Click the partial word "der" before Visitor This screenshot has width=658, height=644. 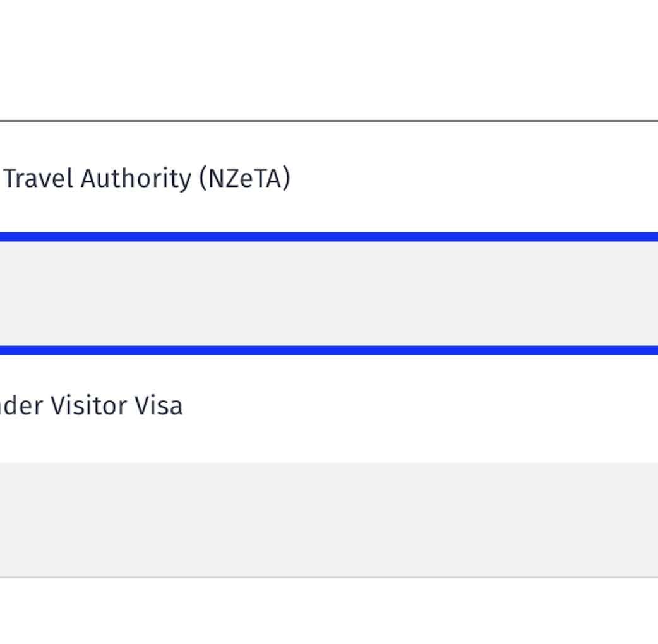(23, 405)
